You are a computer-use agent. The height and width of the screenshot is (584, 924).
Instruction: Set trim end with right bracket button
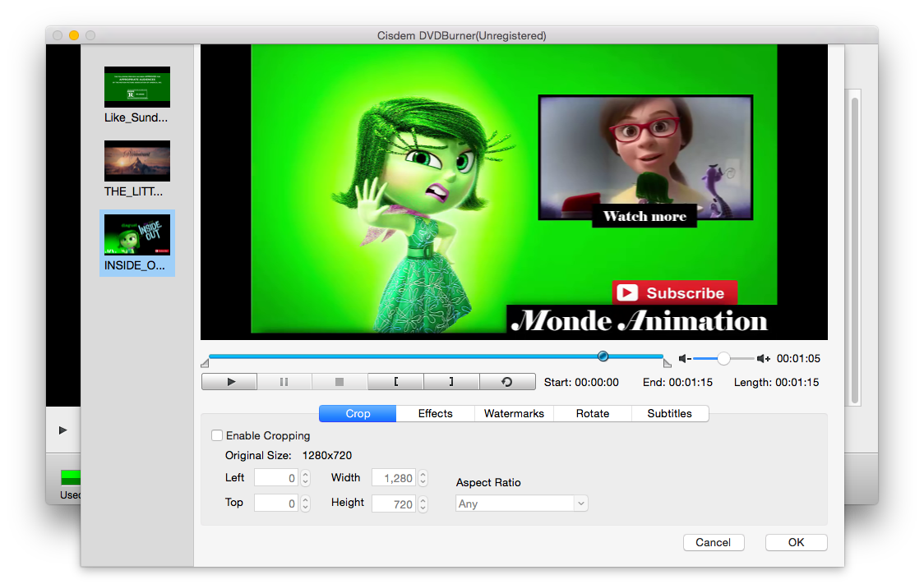451,382
